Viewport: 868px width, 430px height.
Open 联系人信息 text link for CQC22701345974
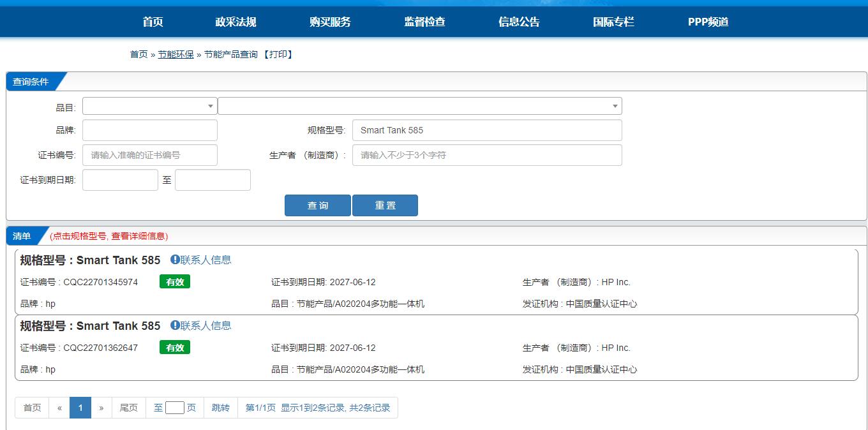pyautogui.click(x=206, y=260)
